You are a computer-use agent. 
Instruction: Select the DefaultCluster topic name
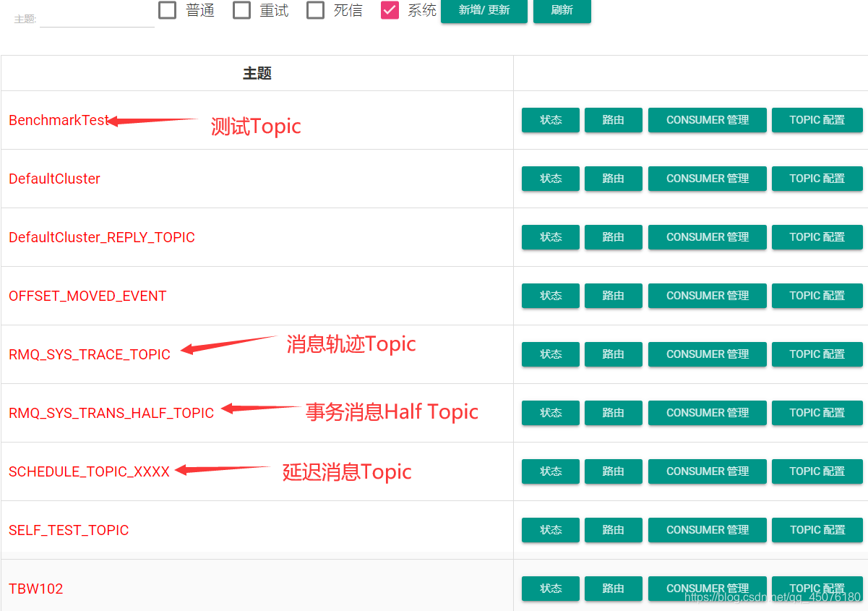click(54, 179)
